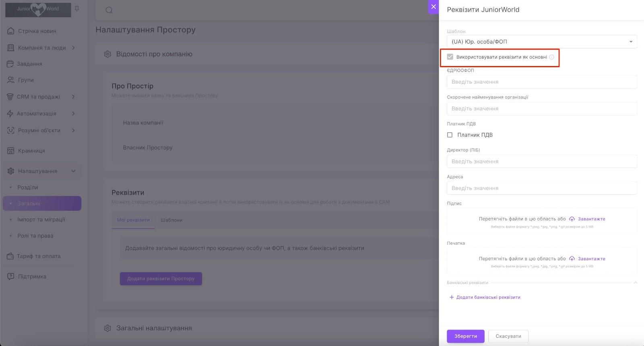Click the CRM та продажі stack icon
Image resolution: width=644 pixels, height=346 pixels.
[x=10, y=97]
